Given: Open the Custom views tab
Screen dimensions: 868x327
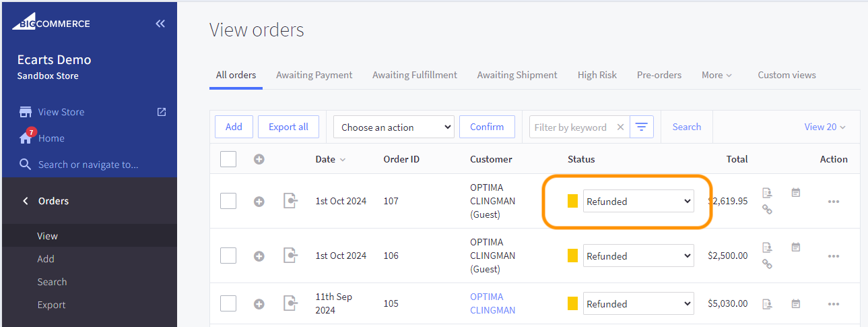Looking at the screenshot, I should (787, 75).
